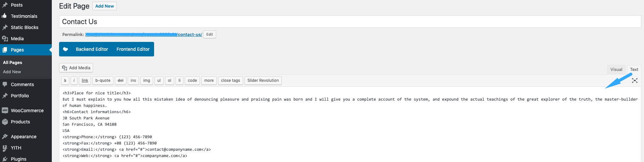This screenshot has height=162, width=644.
Task: Click the Media sidebar icon
Action: click(x=5, y=39)
